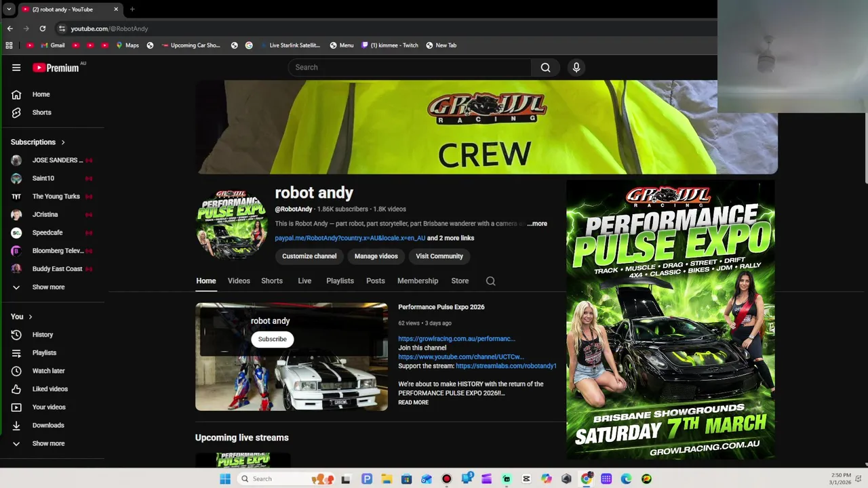Open Saint10 subscription channel
Screen dimensions: 868x488
(53, 178)
